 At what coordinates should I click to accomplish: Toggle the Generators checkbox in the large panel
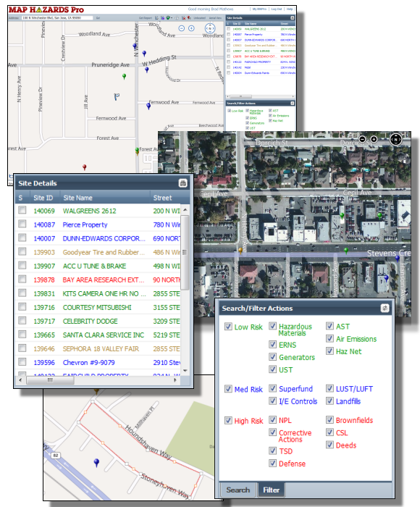click(272, 356)
